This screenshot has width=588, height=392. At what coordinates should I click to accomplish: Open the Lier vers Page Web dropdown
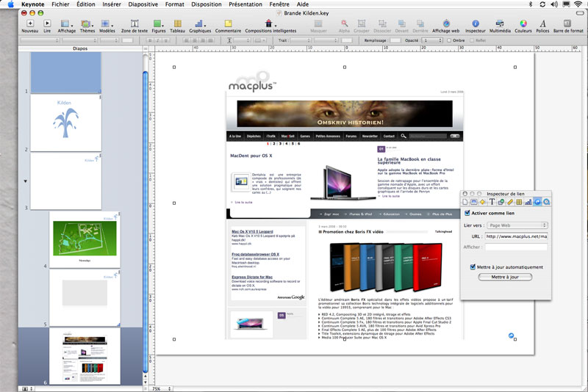[x=517, y=225]
